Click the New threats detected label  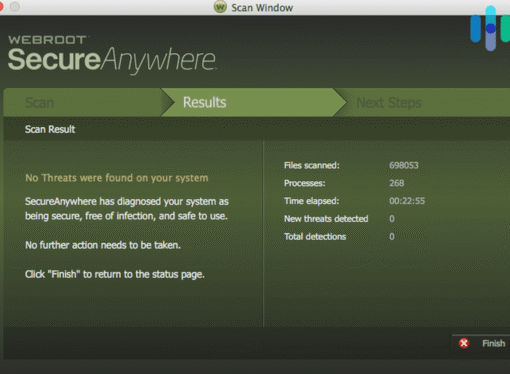(x=326, y=219)
